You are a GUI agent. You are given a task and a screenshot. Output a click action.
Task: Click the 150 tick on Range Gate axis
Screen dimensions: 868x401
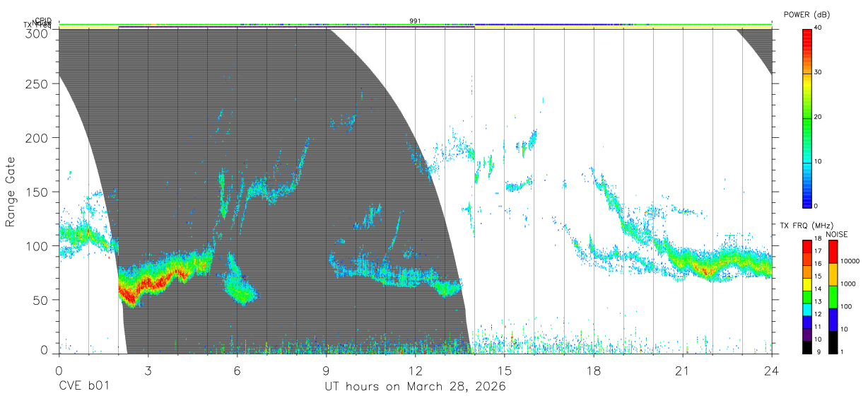[x=37, y=192]
